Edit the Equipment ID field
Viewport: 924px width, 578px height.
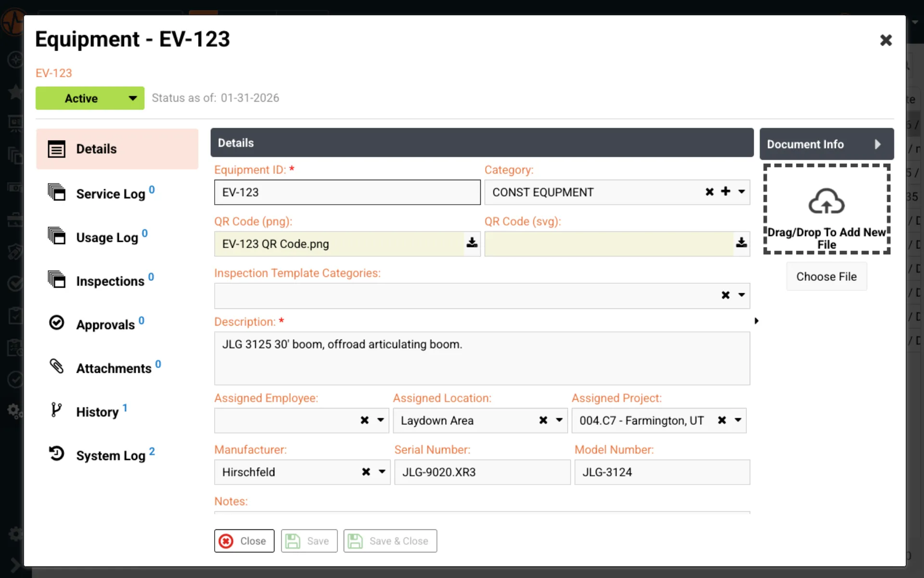pyautogui.click(x=347, y=192)
